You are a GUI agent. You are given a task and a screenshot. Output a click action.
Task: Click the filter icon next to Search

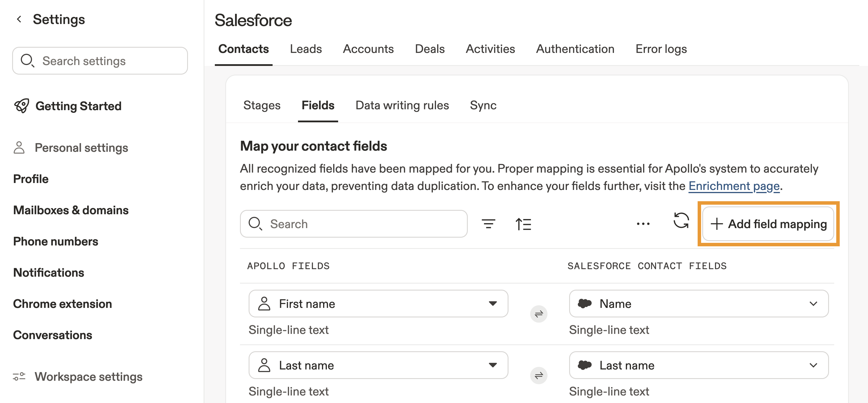click(x=488, y=224)
